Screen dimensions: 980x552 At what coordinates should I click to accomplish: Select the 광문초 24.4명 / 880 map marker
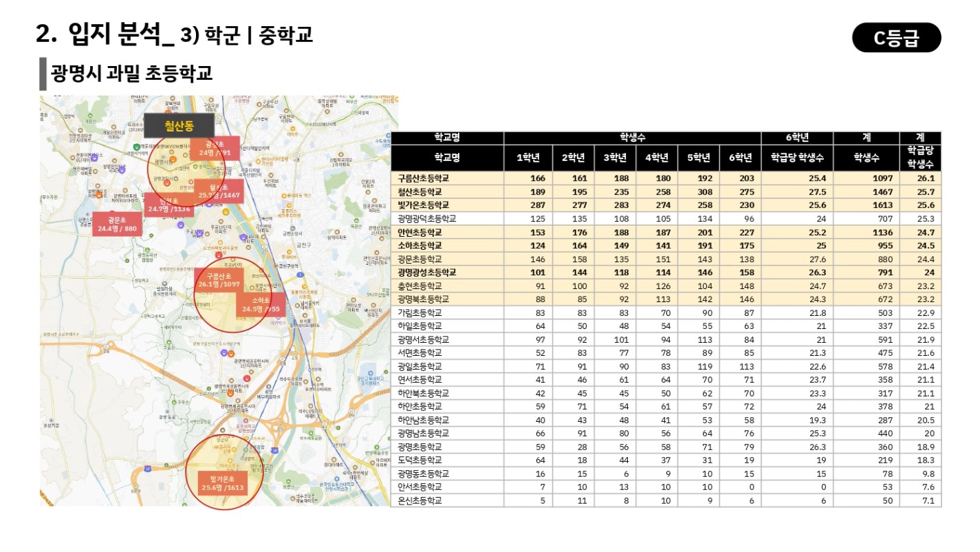pyautogui.click(x=117, y=224)
